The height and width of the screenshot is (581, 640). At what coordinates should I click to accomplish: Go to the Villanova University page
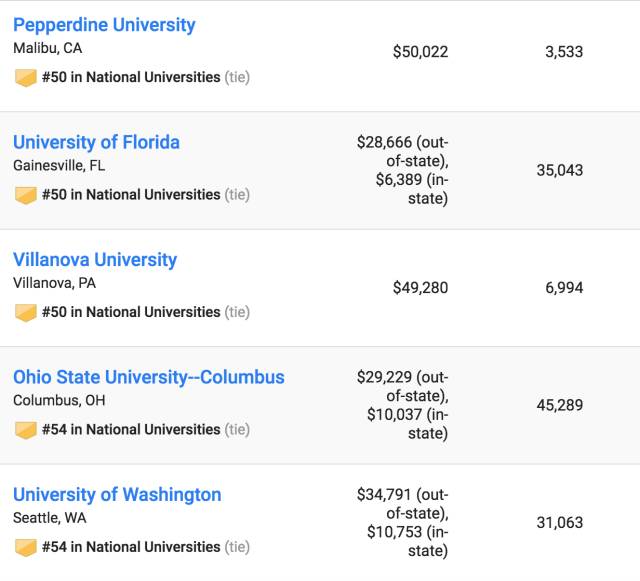(95, 260)
